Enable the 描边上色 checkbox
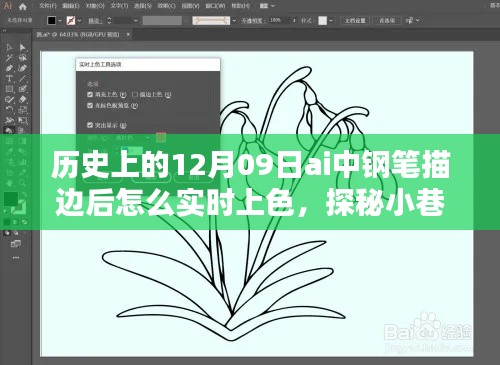The height and width of the screenshot is (365, 500). (135, 95)
